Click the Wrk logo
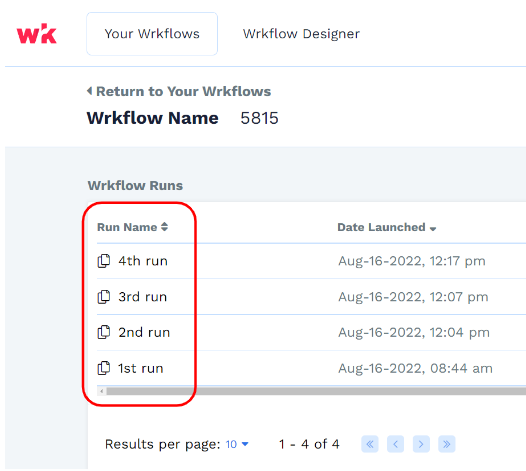This screenshot has height=471, width=526. coord(37,34)
